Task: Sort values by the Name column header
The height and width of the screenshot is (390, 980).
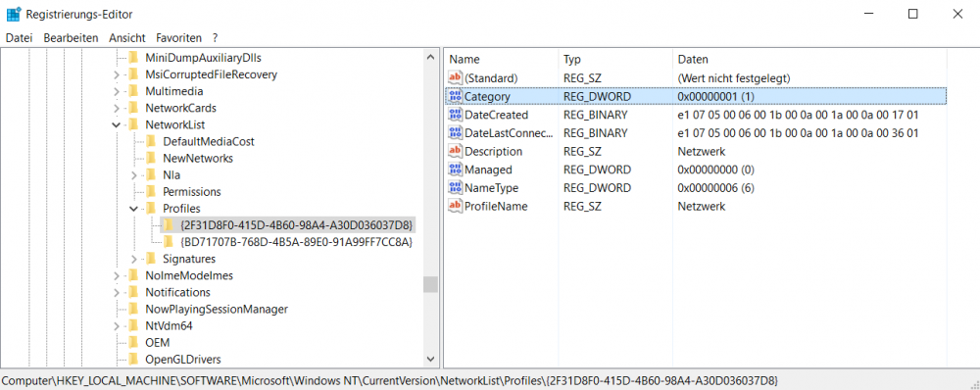Action: click(x=501, y=60)
